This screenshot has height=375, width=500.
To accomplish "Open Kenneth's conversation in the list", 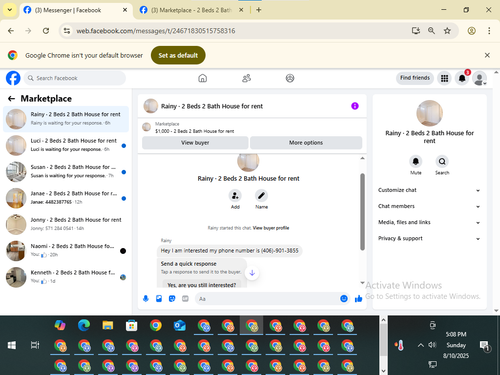I will pyautogui.click(x=66, y=277).
